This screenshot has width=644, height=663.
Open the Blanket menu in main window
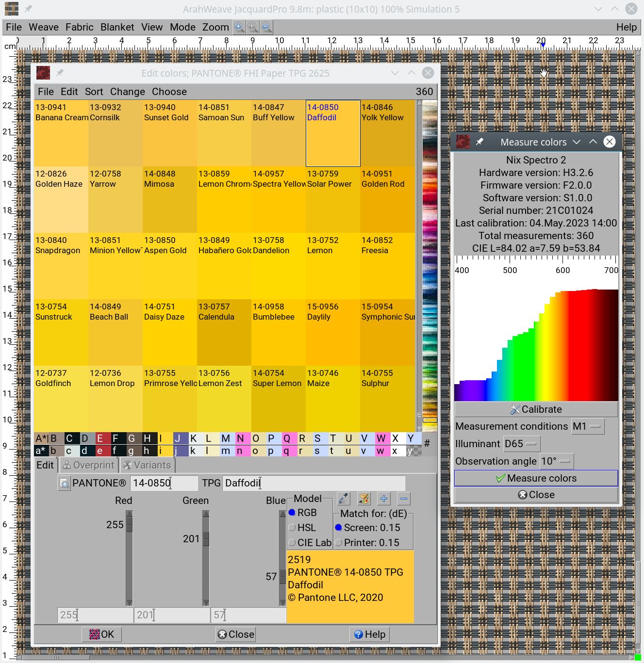(117, 27)
